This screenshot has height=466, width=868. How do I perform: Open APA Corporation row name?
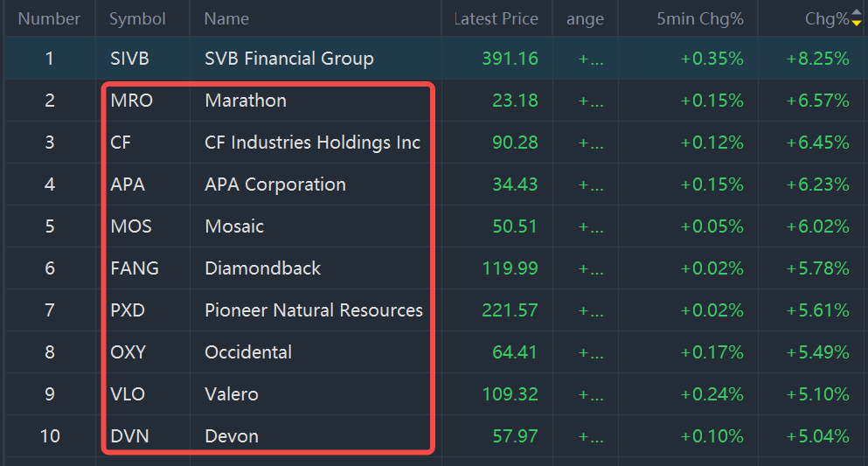pyautogui.click(x=275, y=184)
